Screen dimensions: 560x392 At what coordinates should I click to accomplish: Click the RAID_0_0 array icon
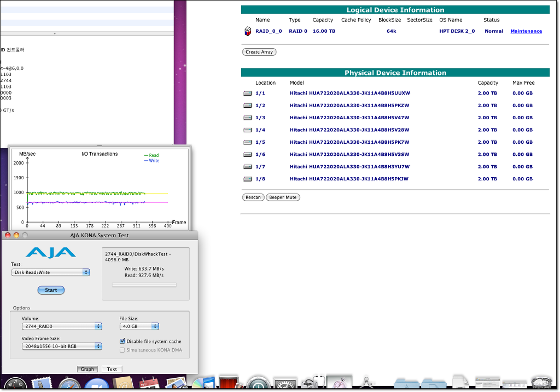248,31
